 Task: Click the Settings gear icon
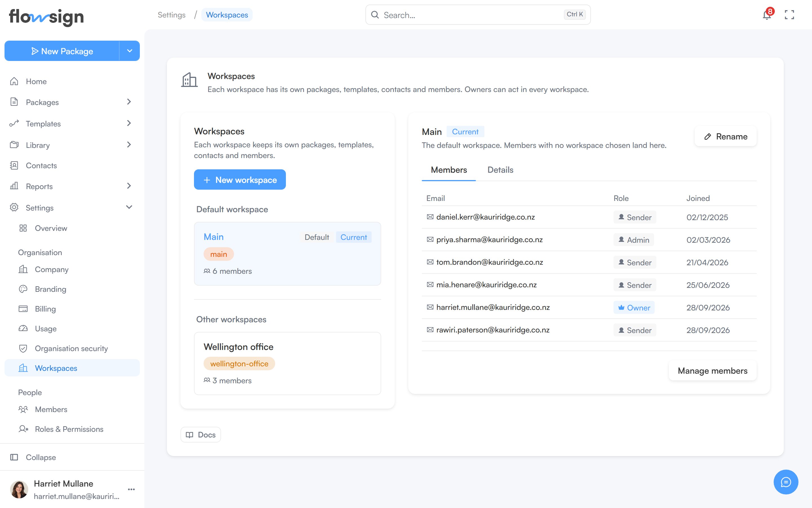(x=14, y=207)
